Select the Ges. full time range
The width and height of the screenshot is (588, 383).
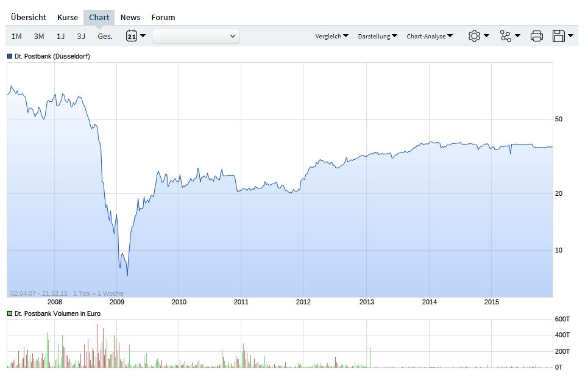105,37
